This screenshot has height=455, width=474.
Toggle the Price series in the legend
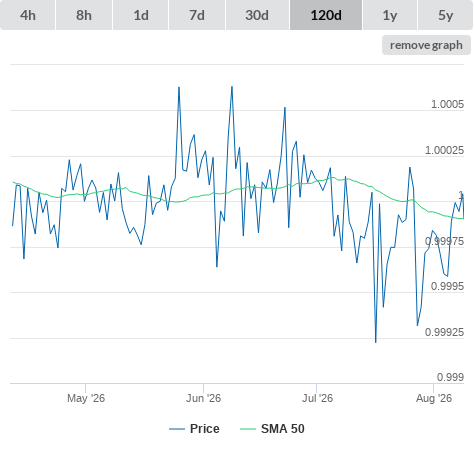pyautogui.click(x=205, y=429)
